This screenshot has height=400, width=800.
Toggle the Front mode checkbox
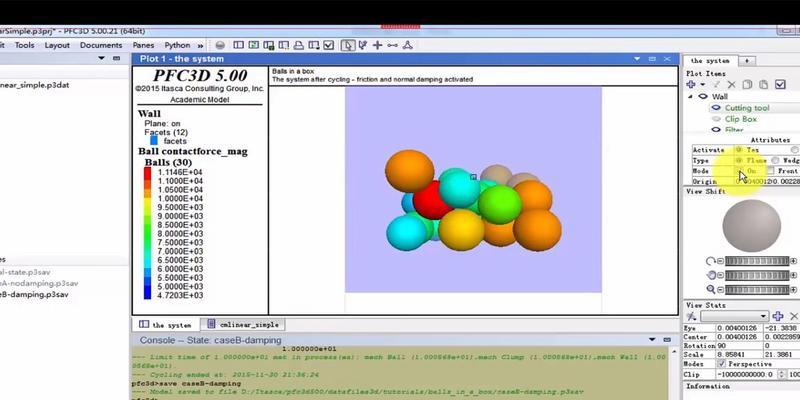[x=770, y=171]
